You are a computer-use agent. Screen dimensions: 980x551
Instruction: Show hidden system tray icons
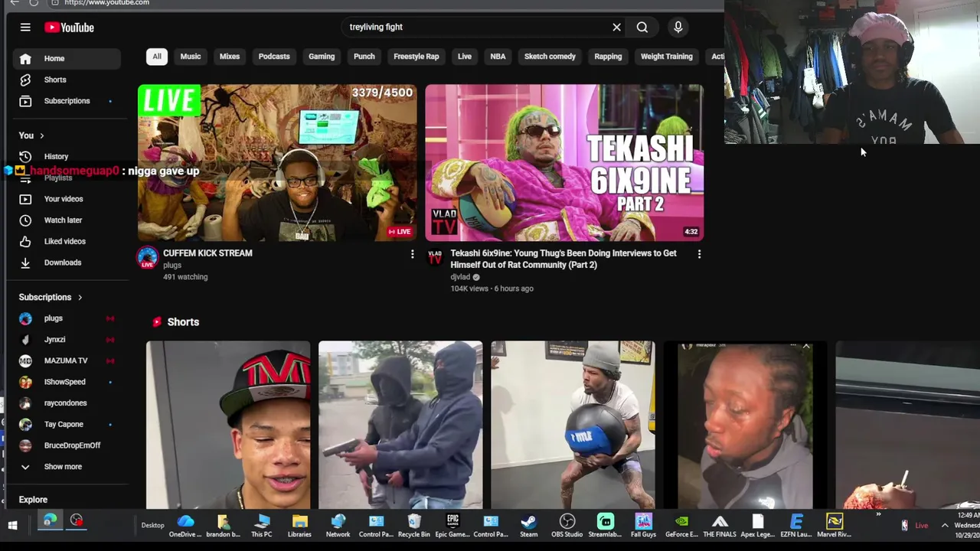point(945,526)
